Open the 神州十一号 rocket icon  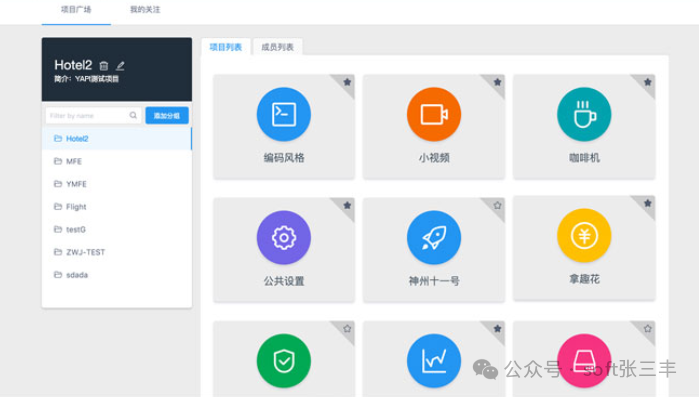(434, 237)
